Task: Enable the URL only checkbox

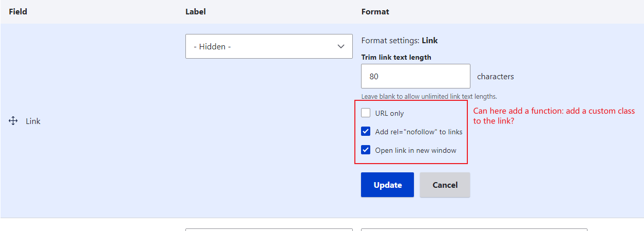Action: pyautogui.click(x=366, y=113)
